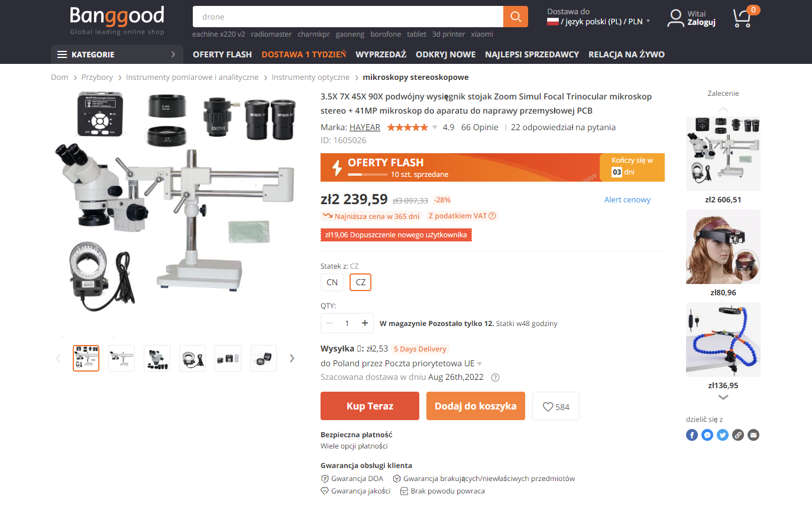The image size is (812, 513).
Task: Open the language and currency dropdown
Action: coord(599,21)
